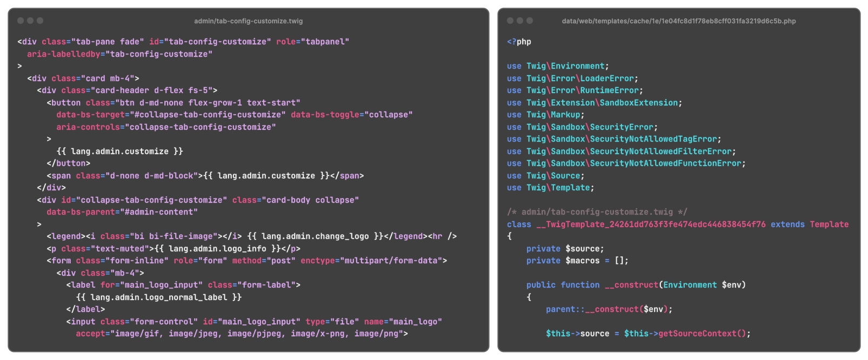Click the 'private $macros = [];' line

click(577, 261)
